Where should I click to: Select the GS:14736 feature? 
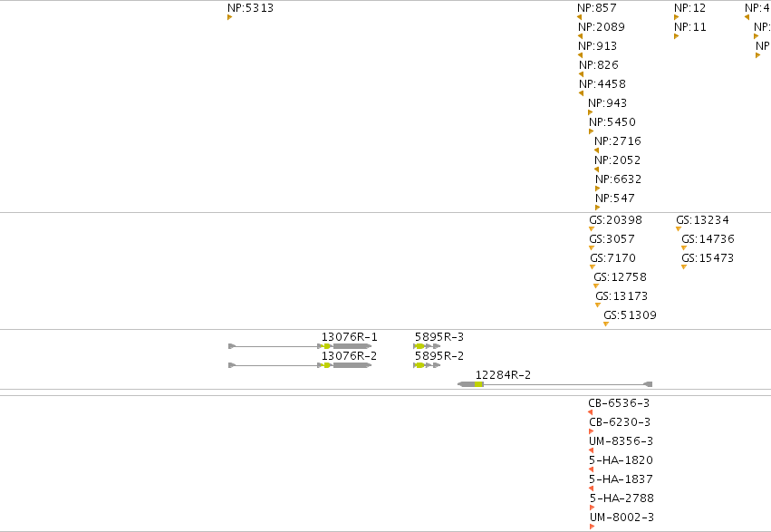[708, 239]
